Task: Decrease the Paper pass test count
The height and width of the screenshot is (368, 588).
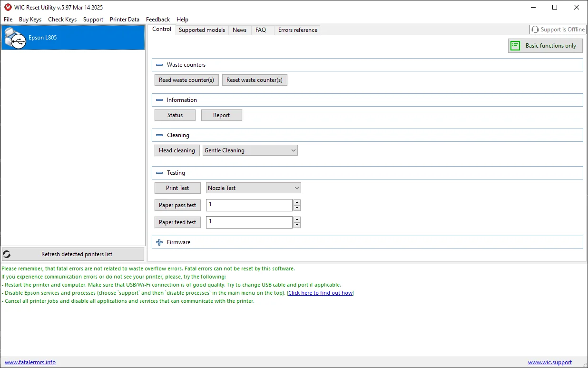Action: (x=297, y=208)
